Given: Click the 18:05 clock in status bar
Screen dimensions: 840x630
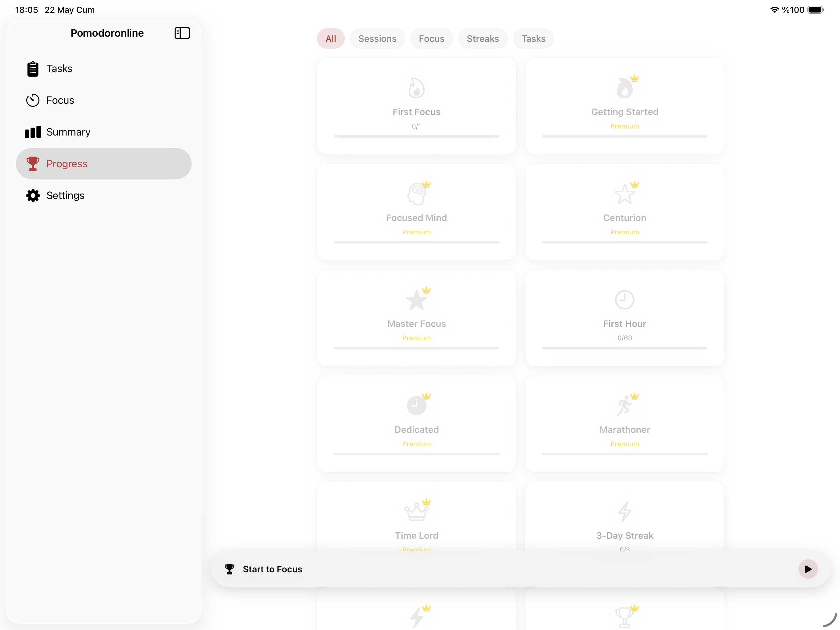Looking at the screenshot, I should [27, 10].
